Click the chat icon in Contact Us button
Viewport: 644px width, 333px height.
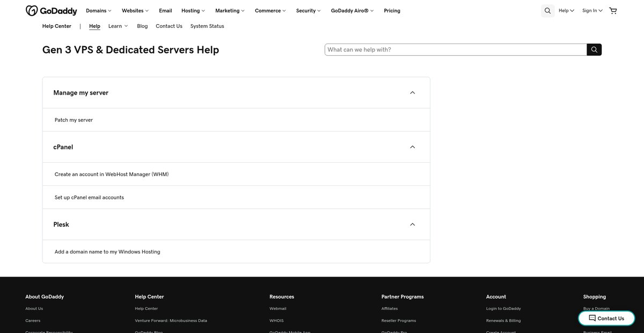point(592,318)
